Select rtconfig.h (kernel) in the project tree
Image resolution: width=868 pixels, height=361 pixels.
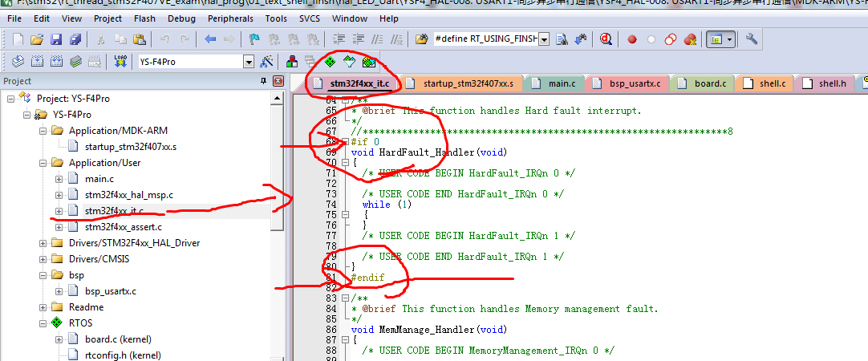click(123, 355)
